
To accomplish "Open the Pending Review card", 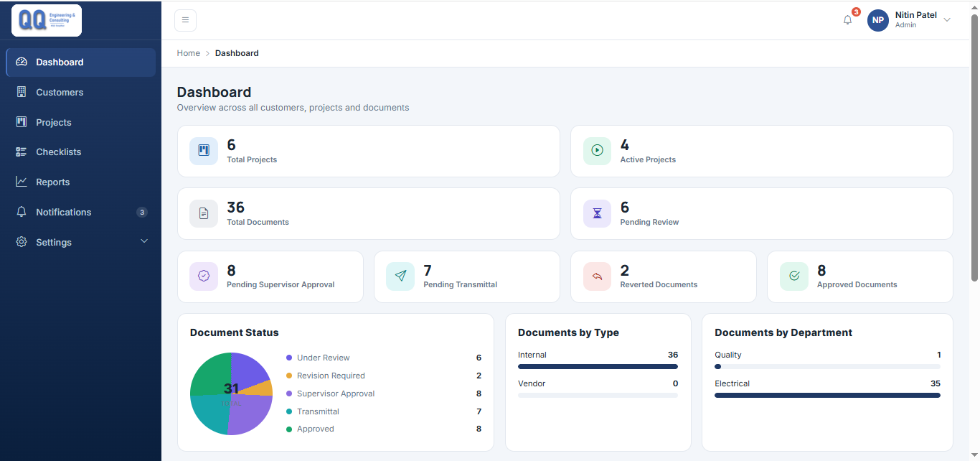I will point(762,214).
